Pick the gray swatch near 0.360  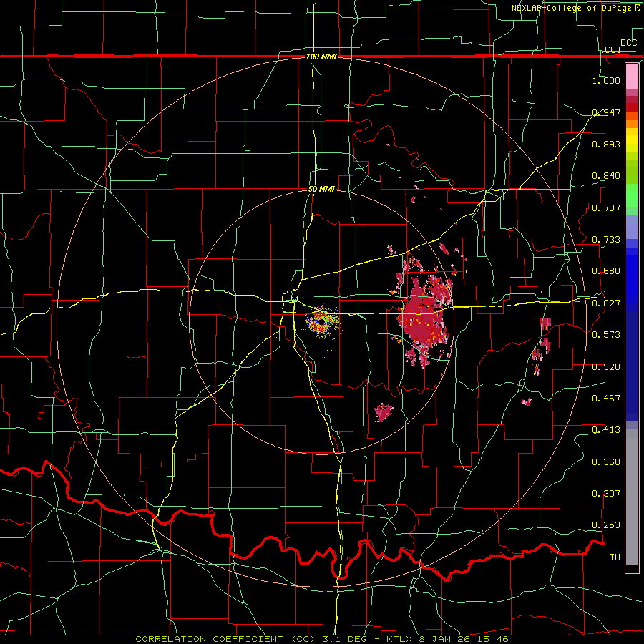(632, 497)
